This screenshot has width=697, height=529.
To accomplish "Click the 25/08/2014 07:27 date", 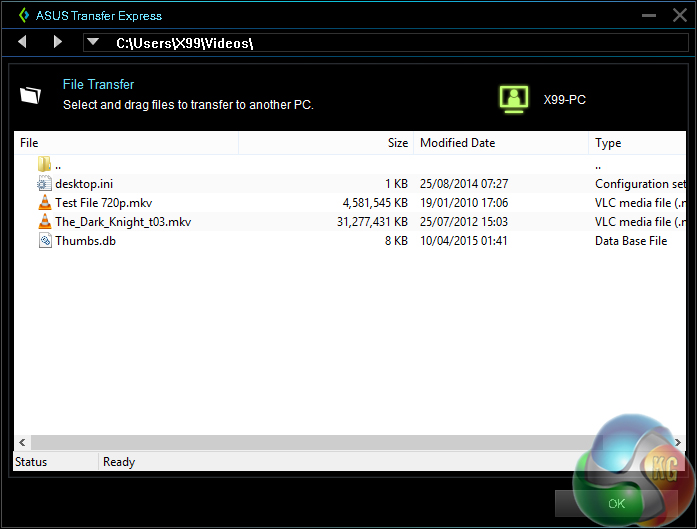I will pyautogui.click(x=464, y=184).
